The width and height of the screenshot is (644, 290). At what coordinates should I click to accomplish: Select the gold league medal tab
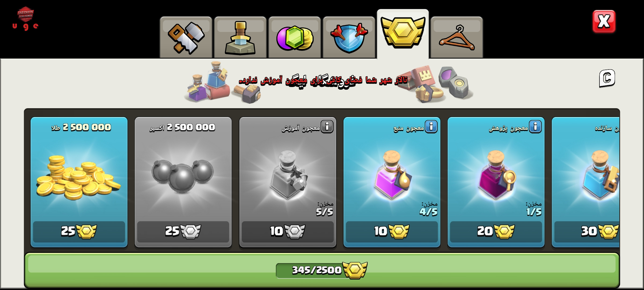coord(403,34)
